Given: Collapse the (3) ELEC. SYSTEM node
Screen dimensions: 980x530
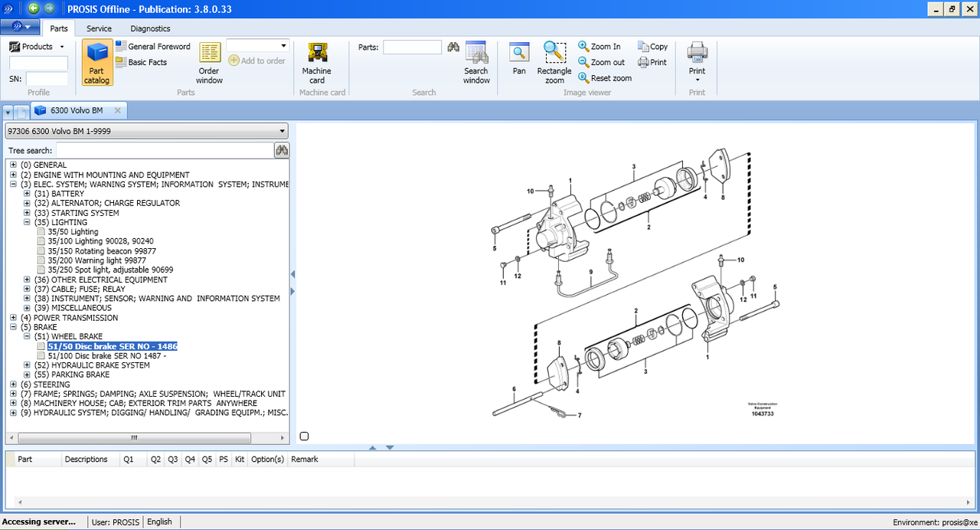Looking at the screenshot, I should 13,184.
